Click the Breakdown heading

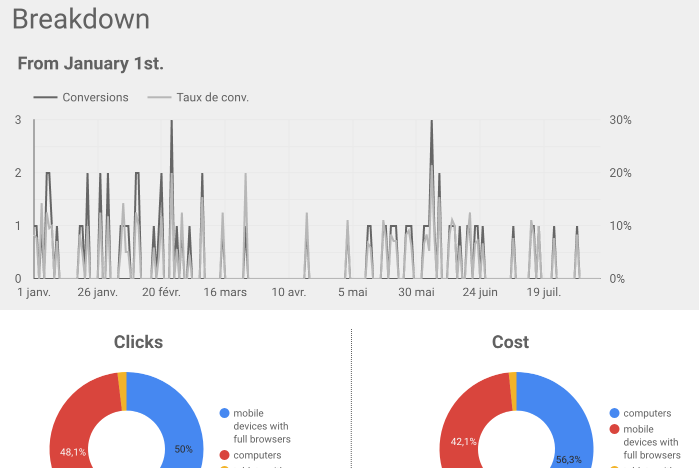(x=81, y=19)
